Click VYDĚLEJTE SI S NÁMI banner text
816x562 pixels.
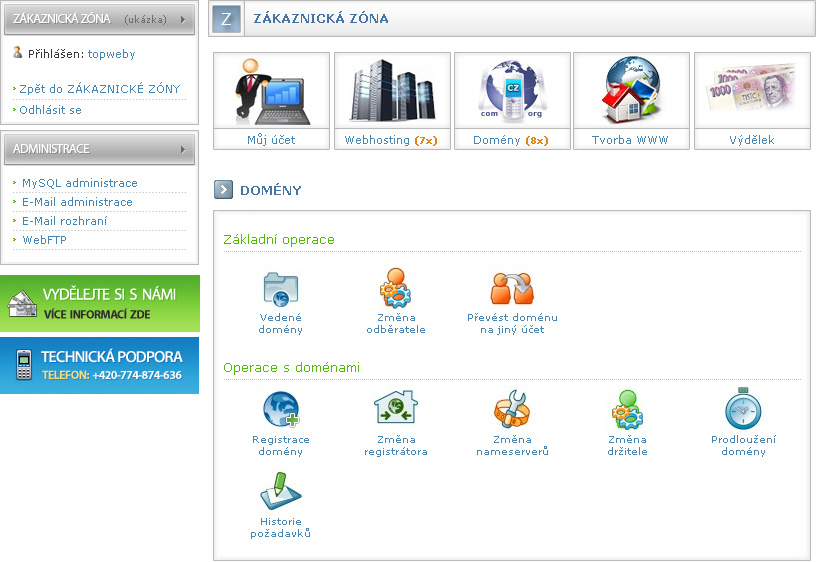109,294
